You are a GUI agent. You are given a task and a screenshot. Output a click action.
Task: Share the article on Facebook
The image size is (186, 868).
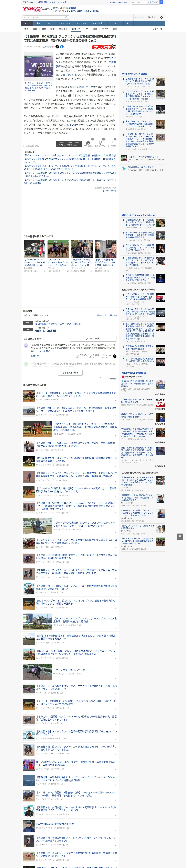tap(62, 47)
